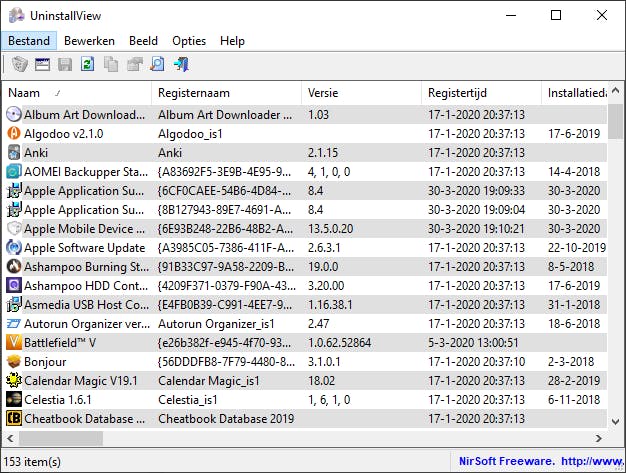Click the window-style toolbar icon next to Uninstall
This screenshot has height=473, width=626.
[42, 65]
